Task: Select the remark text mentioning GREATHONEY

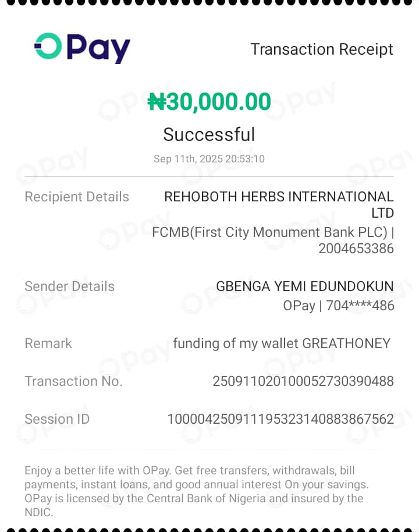Action: point(282,343)
